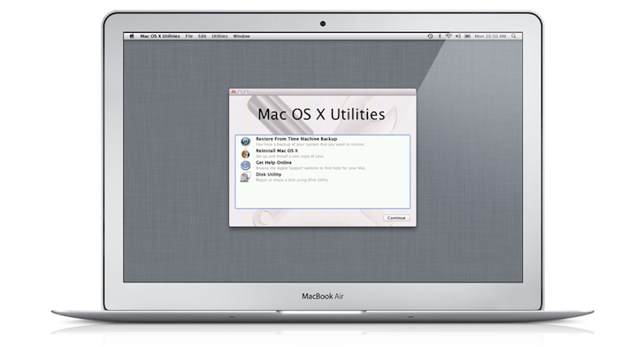
Task: Select 'Disk Utility' title in list
Action: [269, 174]
